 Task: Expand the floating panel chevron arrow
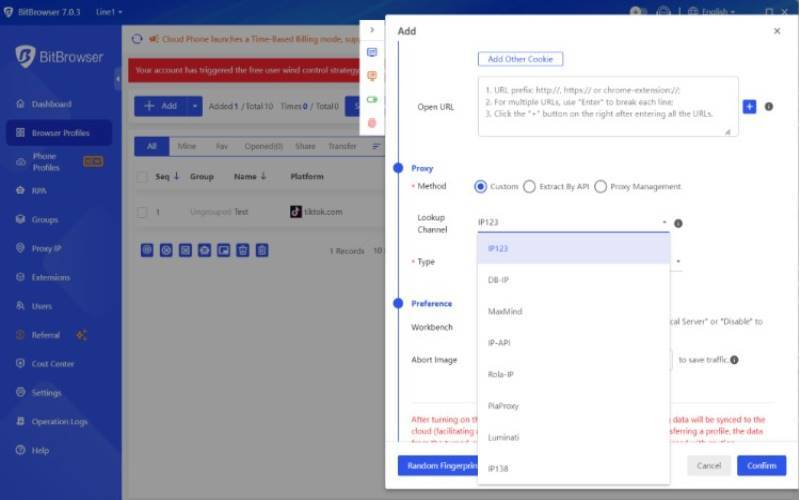[372, 30]
